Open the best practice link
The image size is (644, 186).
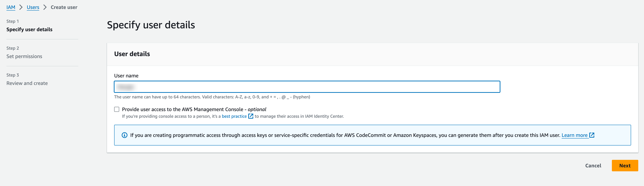pyautogui.click(x=234, y=116)
